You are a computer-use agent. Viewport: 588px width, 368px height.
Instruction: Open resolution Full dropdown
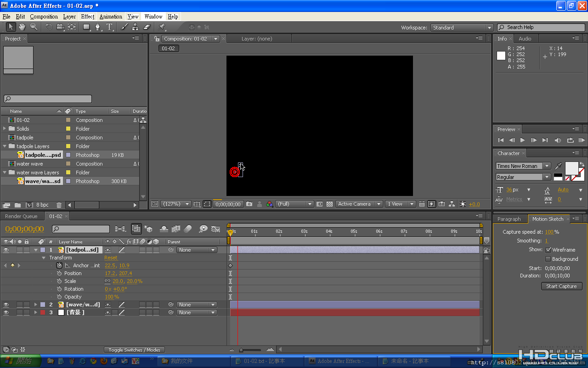click(x=294, y=204)
